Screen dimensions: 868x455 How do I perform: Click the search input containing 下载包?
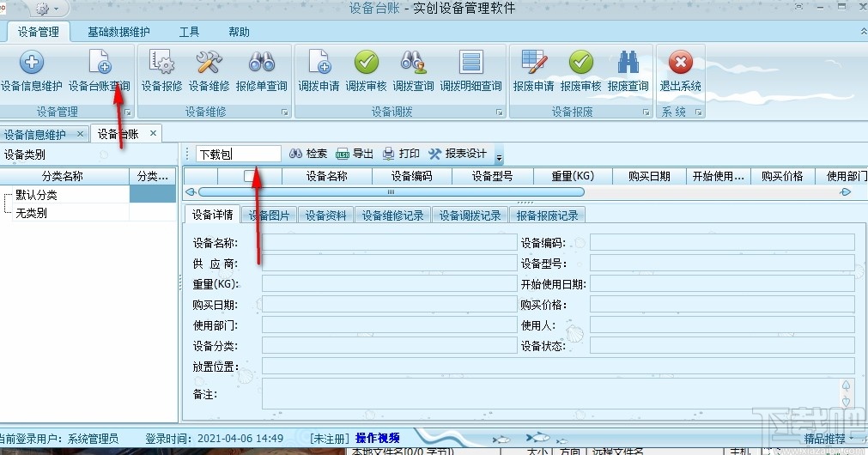239,154
